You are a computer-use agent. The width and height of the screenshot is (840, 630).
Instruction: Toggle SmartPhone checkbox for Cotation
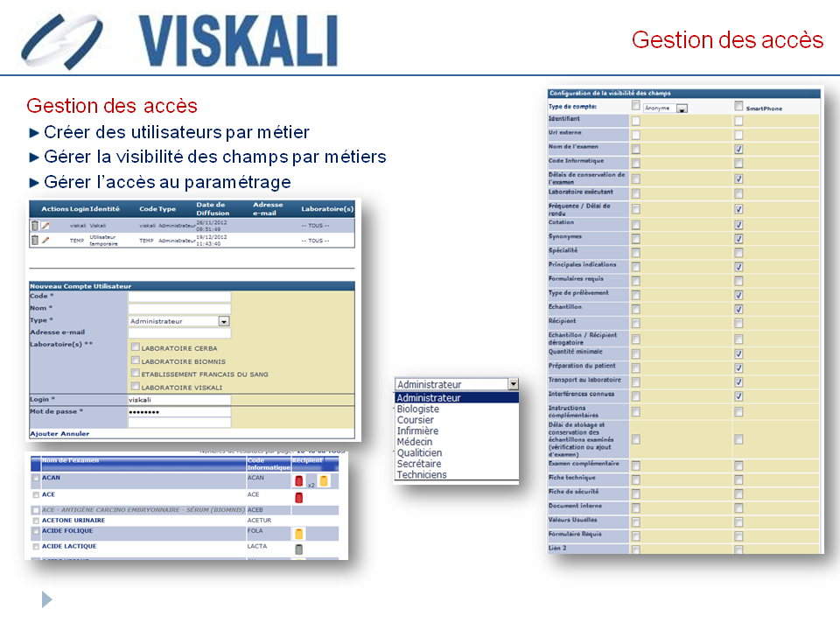point(738,225)
